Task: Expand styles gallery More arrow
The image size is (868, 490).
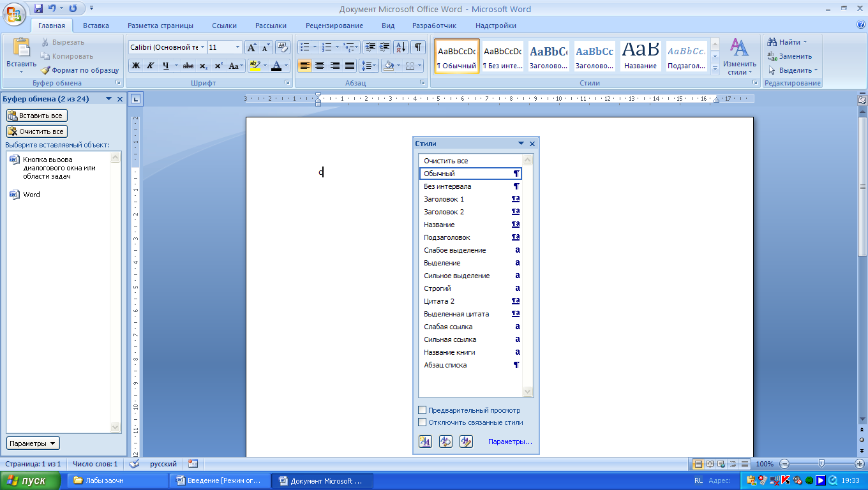Action: 715,68
